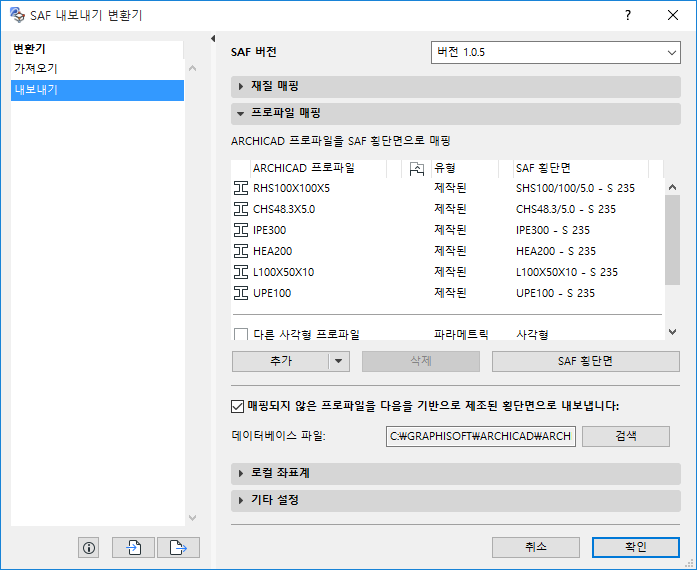
Task: Click the 취소 button
Action: tap(536, 547)
